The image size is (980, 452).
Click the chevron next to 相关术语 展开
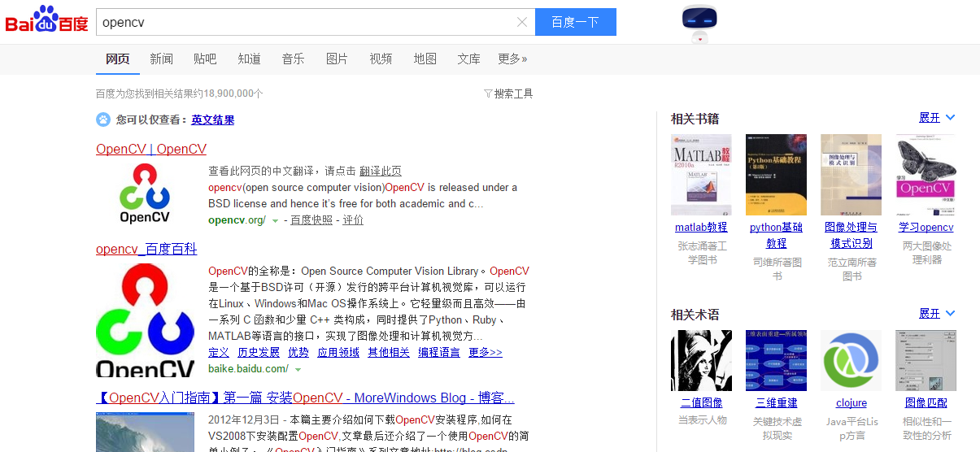(950, 314)
